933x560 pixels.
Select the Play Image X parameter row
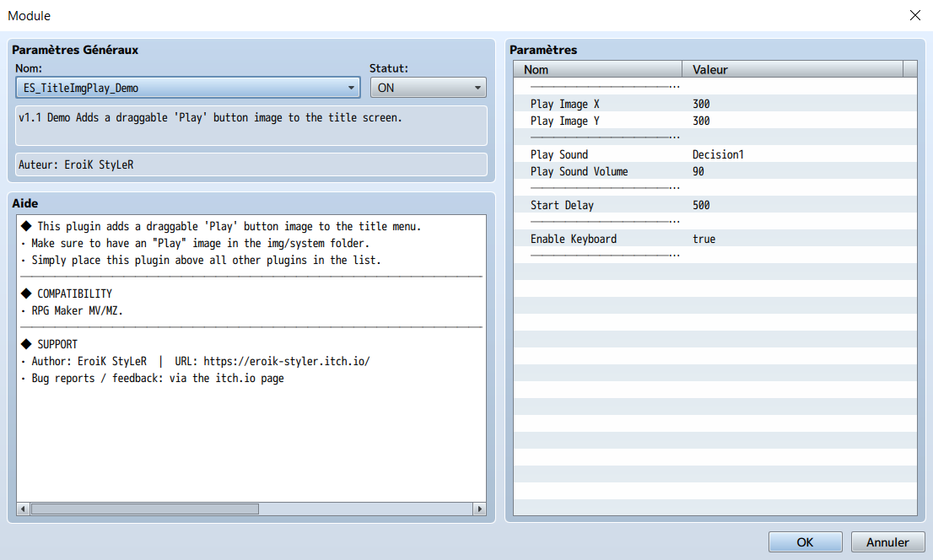tap(715, 104)
